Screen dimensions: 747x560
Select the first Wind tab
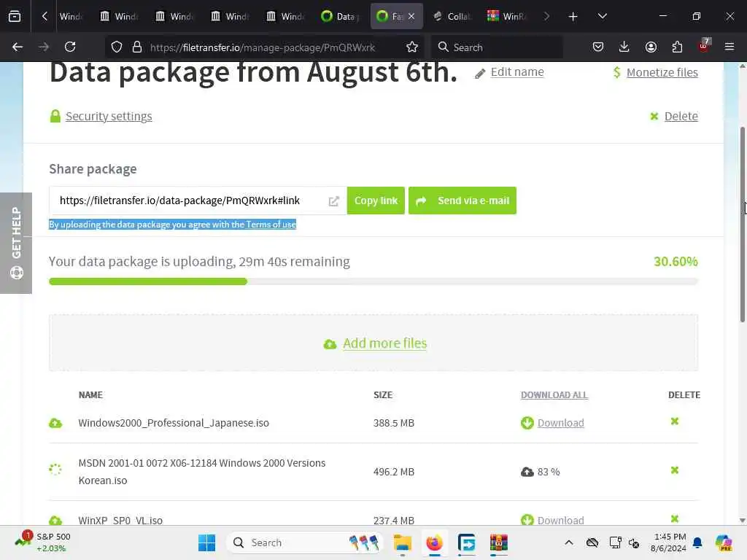tap(71, 17)
